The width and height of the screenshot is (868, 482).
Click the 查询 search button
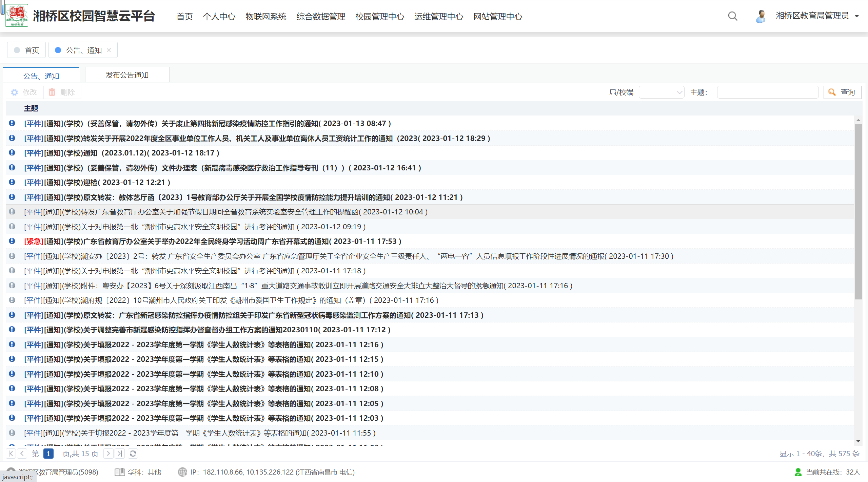842,92
